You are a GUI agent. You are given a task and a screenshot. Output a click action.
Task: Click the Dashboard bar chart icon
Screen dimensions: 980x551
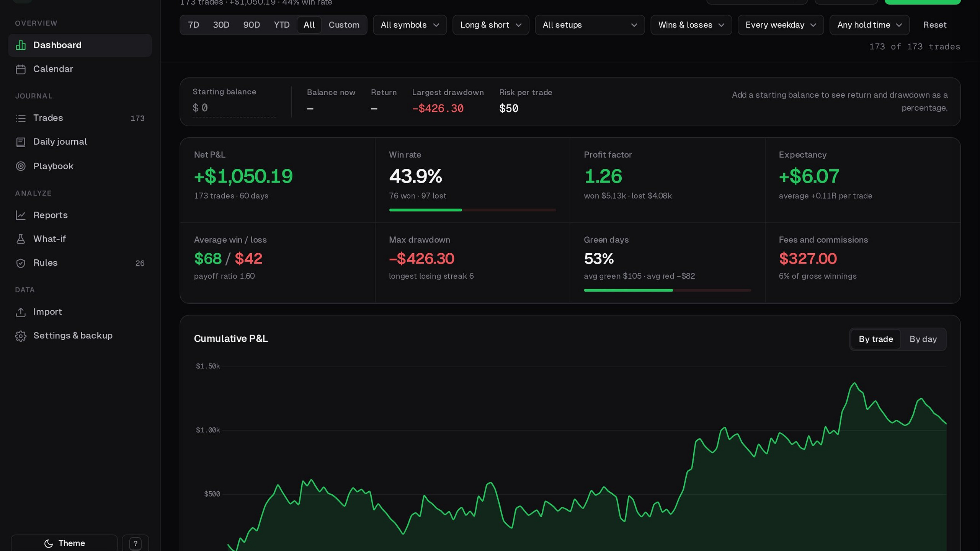coord(21,45)
